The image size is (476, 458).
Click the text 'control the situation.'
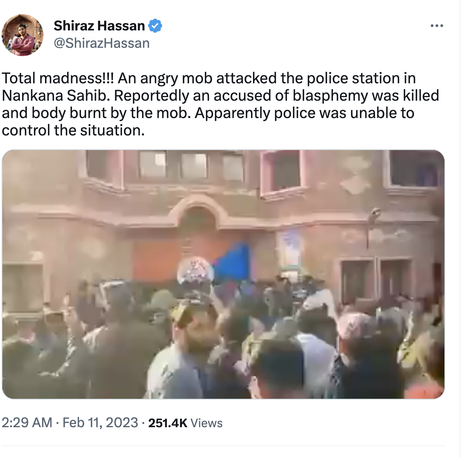point(73,130)
